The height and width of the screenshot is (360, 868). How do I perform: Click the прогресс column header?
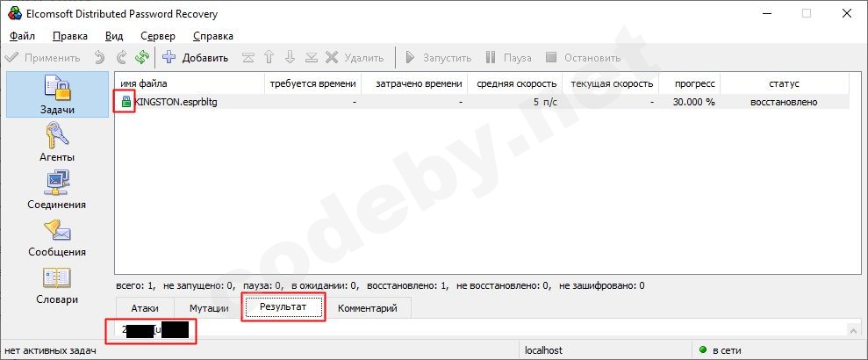[690, 83]
